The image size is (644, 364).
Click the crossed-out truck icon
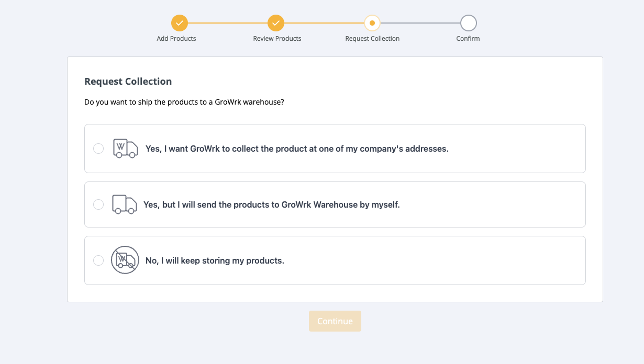coord(125,260)
